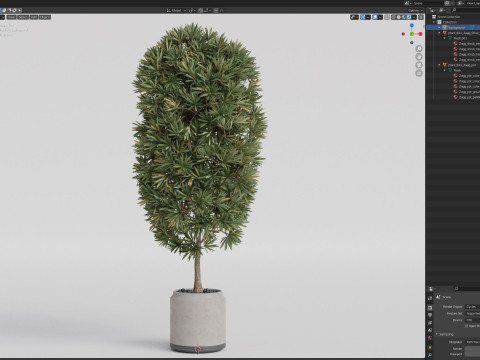Select solid viewport shading
Viewport: 480px width, 360px height.
(399, 17)
